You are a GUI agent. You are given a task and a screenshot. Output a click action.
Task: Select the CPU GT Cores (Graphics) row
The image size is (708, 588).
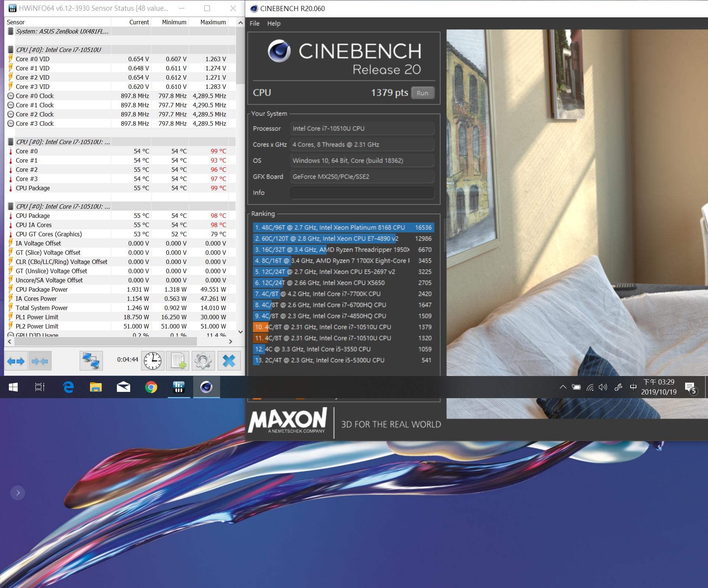pyautogui.click(x=121, y=234)
